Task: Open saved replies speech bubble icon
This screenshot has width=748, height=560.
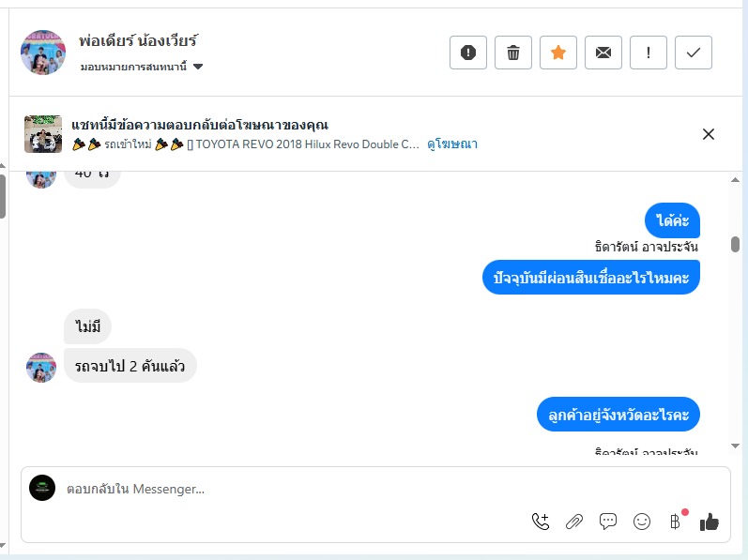Action: (608, 522)
